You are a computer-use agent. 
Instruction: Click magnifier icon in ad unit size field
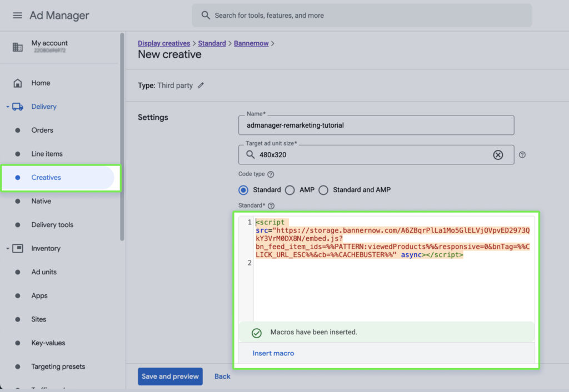tap(251, 155)
